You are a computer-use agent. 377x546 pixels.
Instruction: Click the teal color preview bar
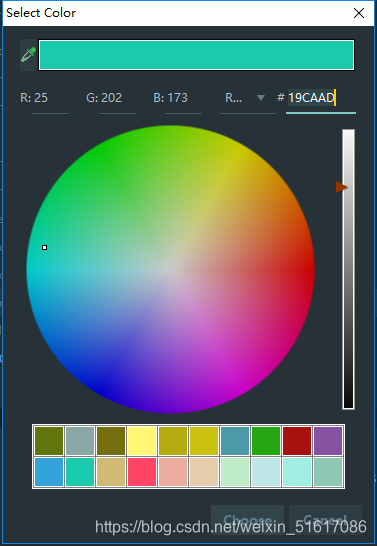point(196,55)
